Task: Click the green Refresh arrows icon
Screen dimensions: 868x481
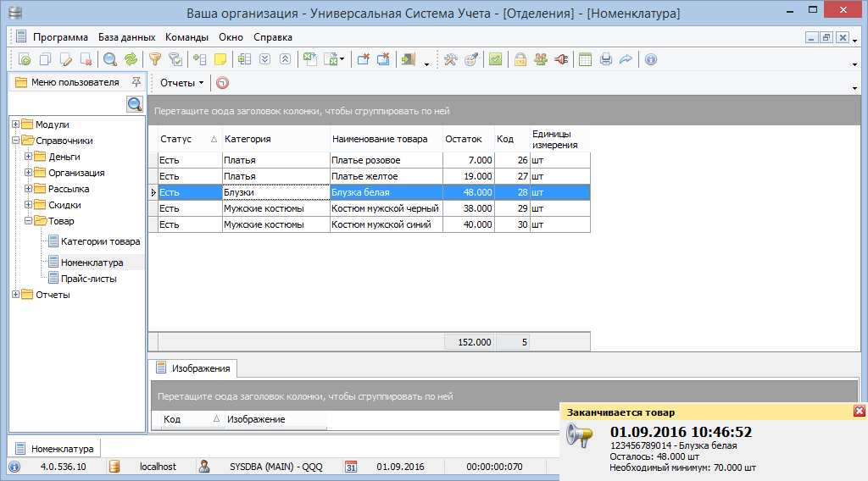Action: coord(131,59)
